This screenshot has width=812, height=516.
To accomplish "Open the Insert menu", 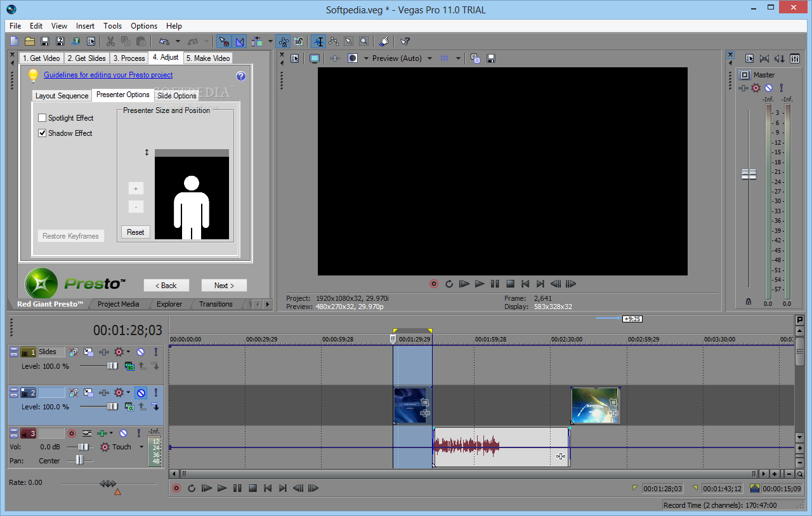I will pos(85,26).
